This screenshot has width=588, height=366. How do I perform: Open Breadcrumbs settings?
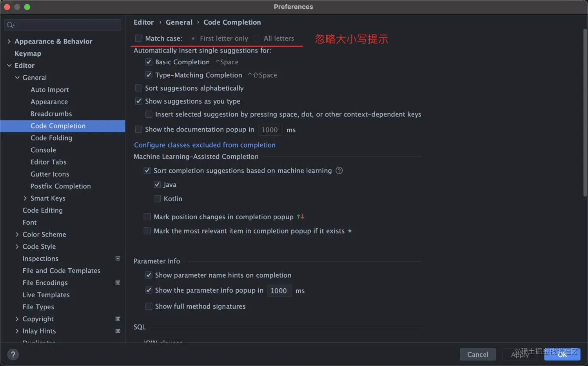pos(51,114)
